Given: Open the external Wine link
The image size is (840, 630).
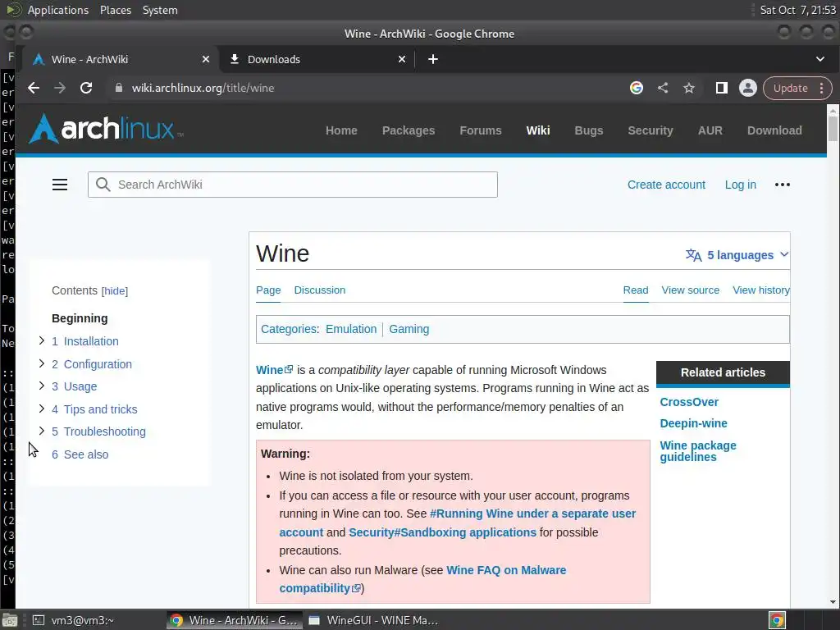Looking at the screenshot, I should 274,370.
